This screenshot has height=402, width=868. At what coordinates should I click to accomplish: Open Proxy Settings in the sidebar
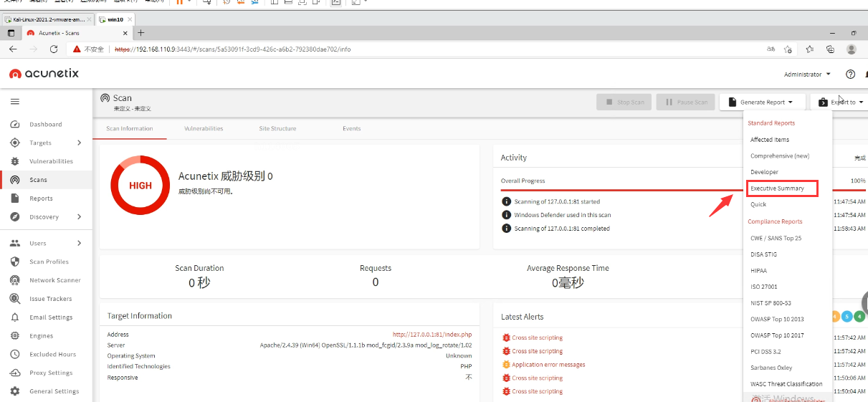pyautogui.click(x=51, y=373)
